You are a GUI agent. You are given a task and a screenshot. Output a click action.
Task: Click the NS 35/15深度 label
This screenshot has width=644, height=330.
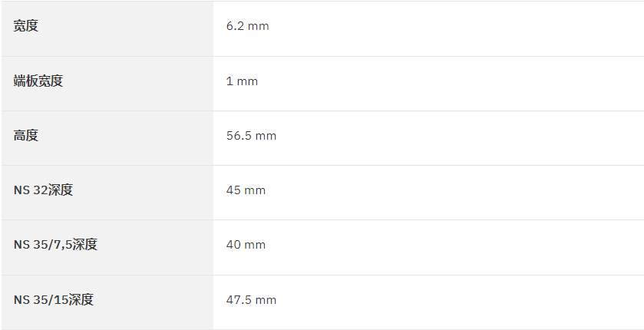54,299
